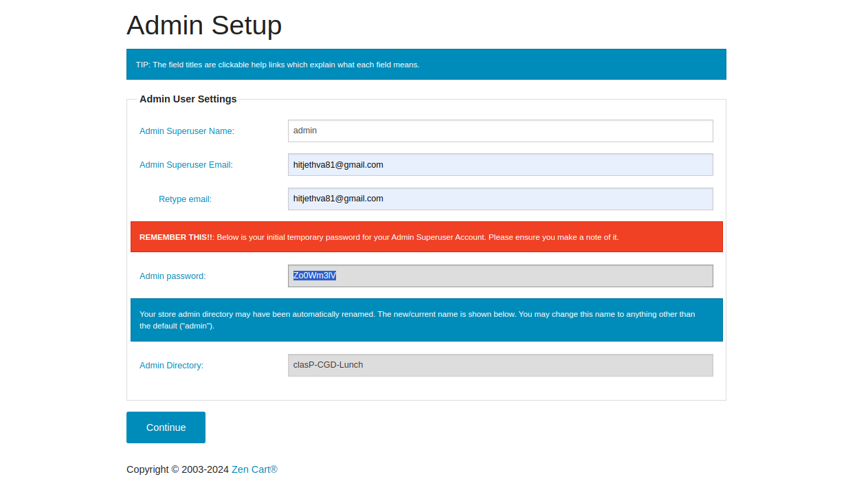
Task: Click the blue TIP banner about field titles
Action: (x=426, y=65)
